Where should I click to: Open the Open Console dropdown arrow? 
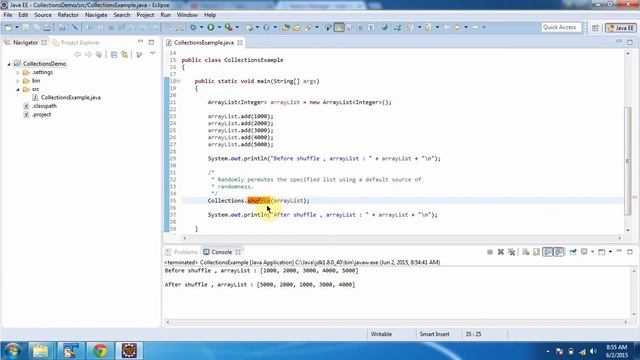pos(610,252)
